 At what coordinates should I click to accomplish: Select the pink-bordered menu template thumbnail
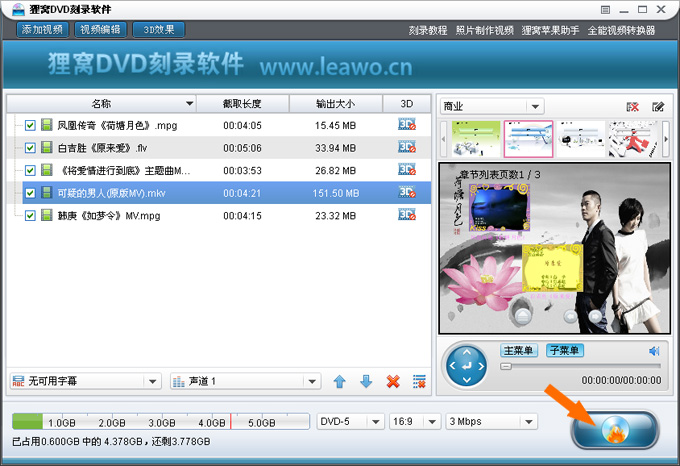pos(528,139)
